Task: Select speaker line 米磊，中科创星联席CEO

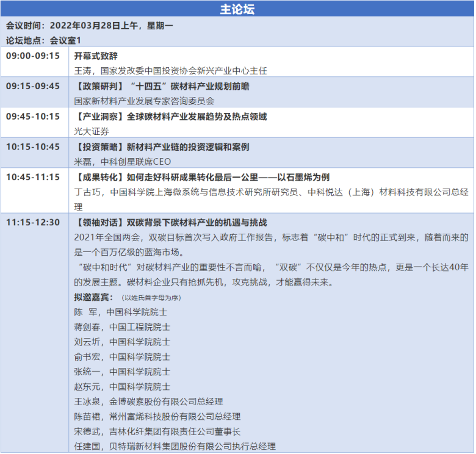Action: pos(123,162)
